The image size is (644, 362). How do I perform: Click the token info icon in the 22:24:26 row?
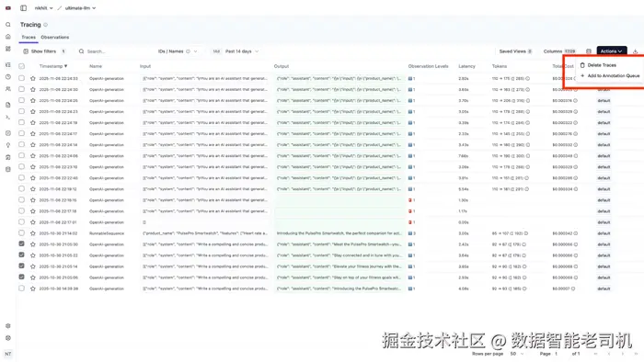click(528, 100)
